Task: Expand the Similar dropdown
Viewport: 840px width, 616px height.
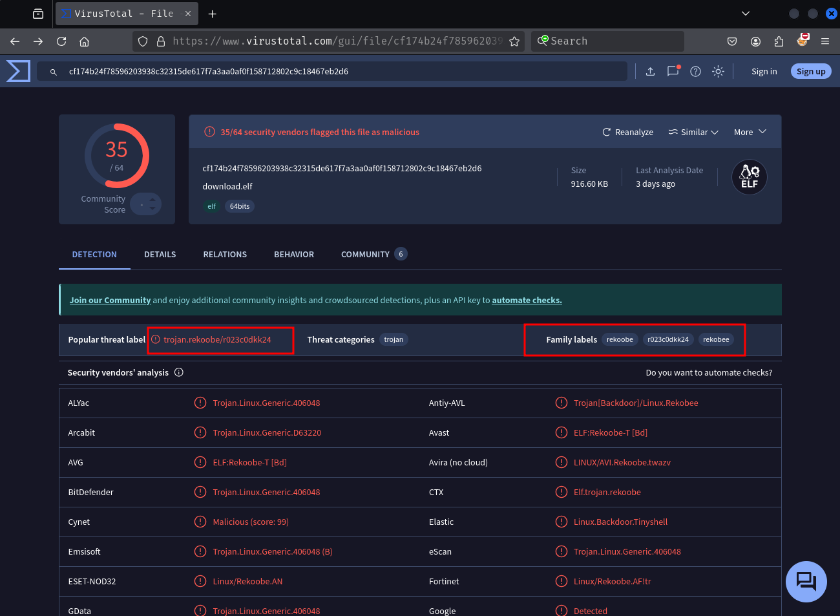Action: pos(693,132)
